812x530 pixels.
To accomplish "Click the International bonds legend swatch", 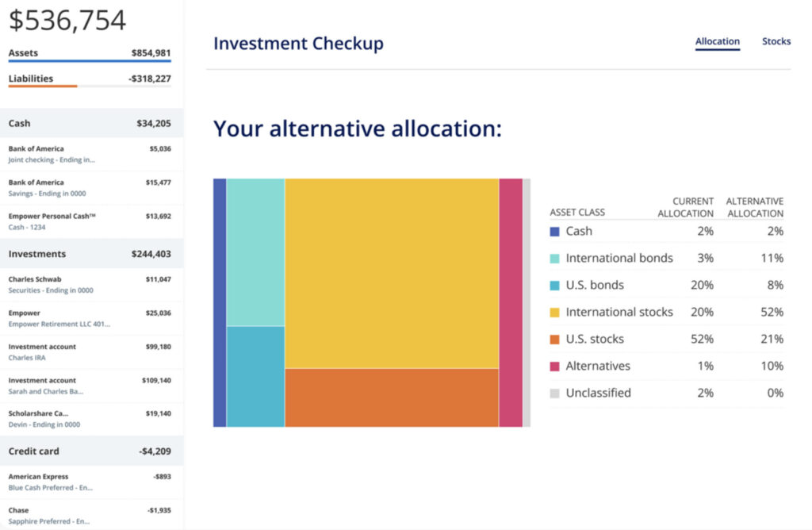I will pyautogui.click(x=553, y=258).
